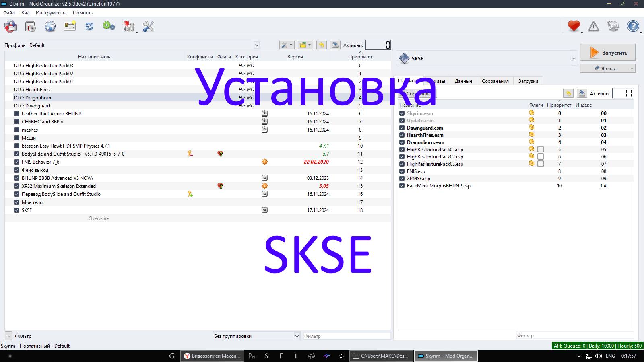
Task: Click the Nexus login ID-card icon
Action: coord(69,27)
